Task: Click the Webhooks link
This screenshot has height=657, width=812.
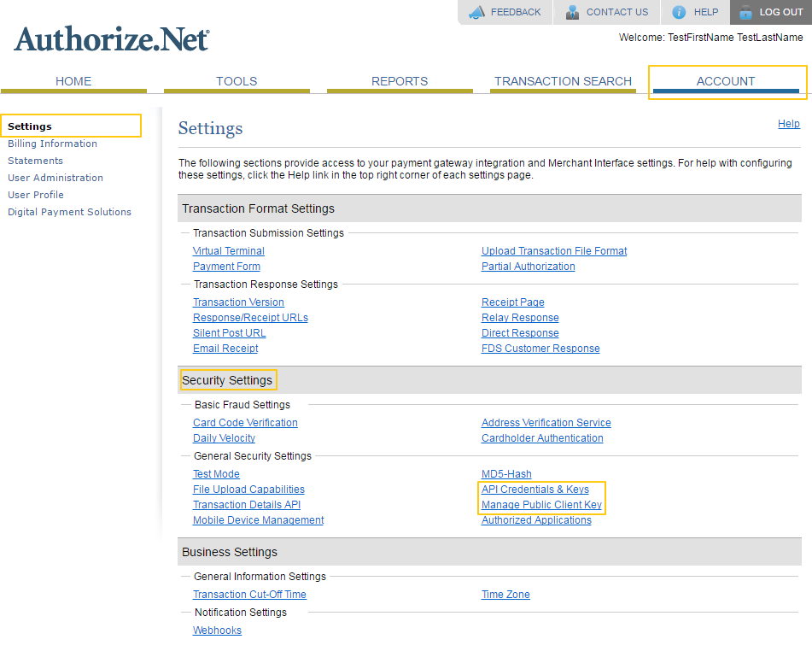Action: click(217, 631)
